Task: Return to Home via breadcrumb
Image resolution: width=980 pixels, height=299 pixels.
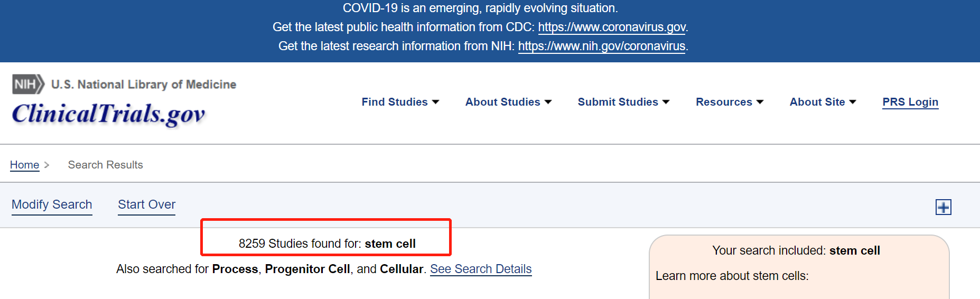Action: point(24,165)
